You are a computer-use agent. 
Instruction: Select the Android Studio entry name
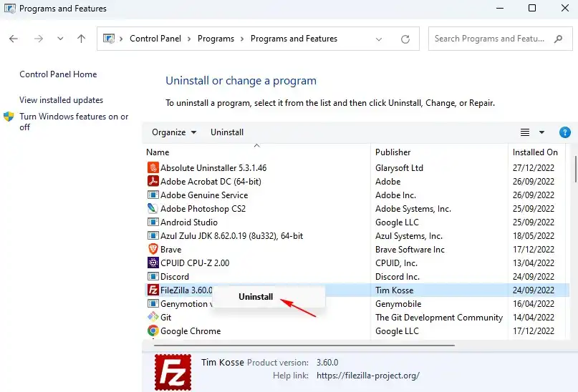click(x=189, y=222)
